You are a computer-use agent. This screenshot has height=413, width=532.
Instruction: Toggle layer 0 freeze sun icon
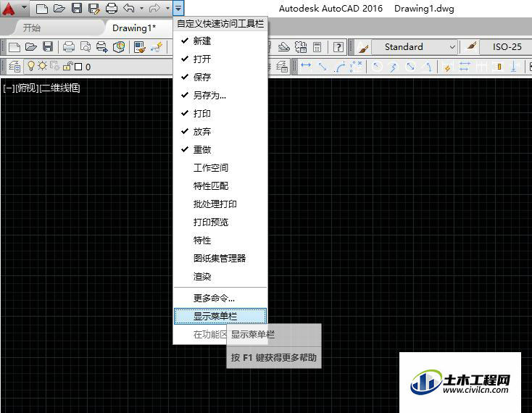click(42, 66)
